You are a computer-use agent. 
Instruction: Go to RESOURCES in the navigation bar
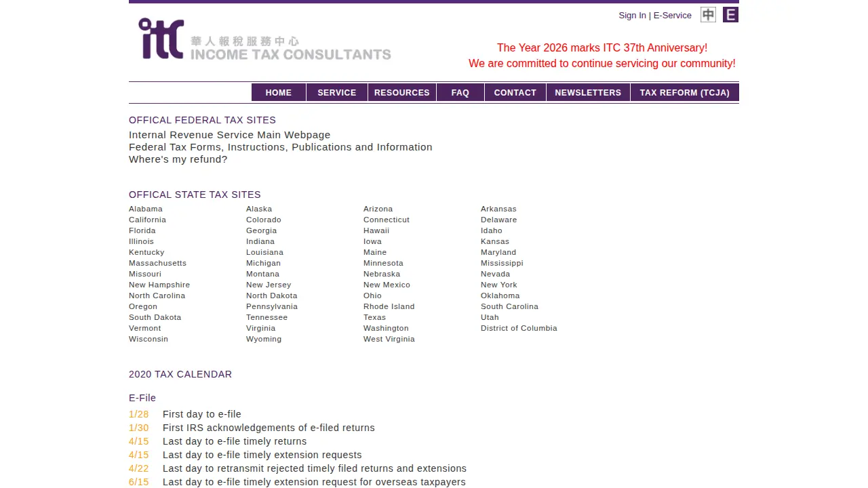point(402,92)
